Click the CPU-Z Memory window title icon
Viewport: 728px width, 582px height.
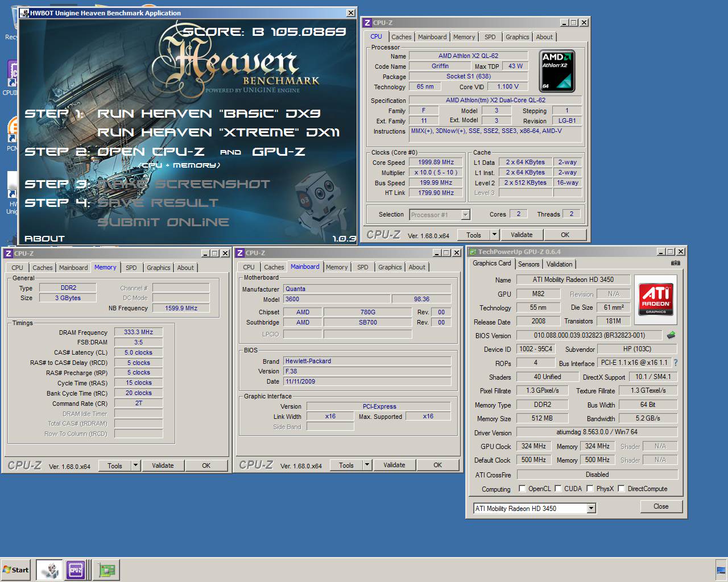click(x=9, y=253)
